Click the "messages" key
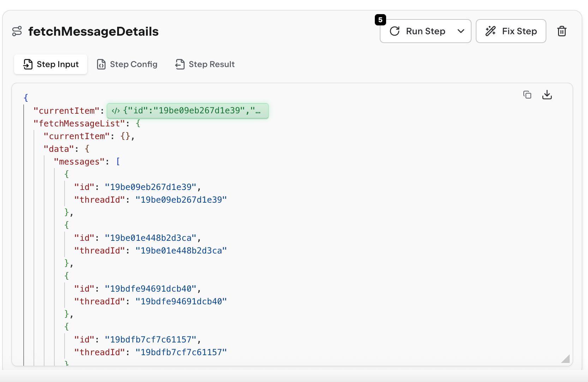The width and height of the screenshot is (588, 382). click(x=79, y=162)
